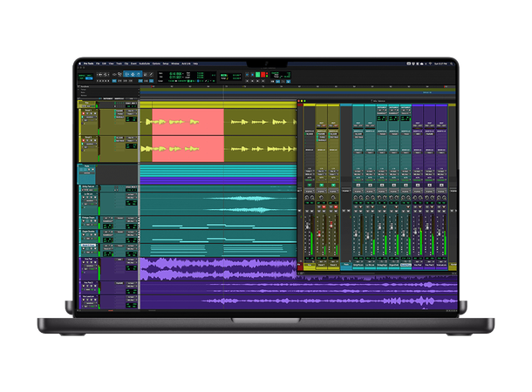This screenshot has height=392, width=532.
Task: Click the highlighted Model D Keys track name
Action: pos(89,246)
